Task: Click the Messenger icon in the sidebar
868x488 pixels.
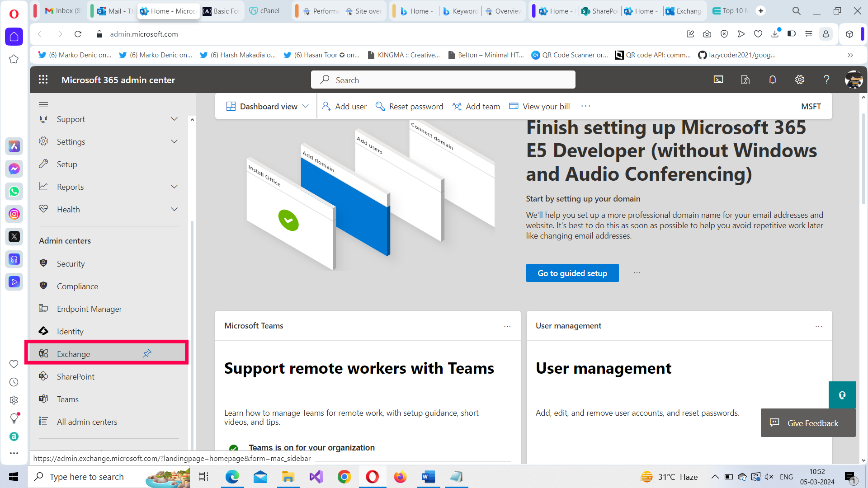Action: coord(14,169)
